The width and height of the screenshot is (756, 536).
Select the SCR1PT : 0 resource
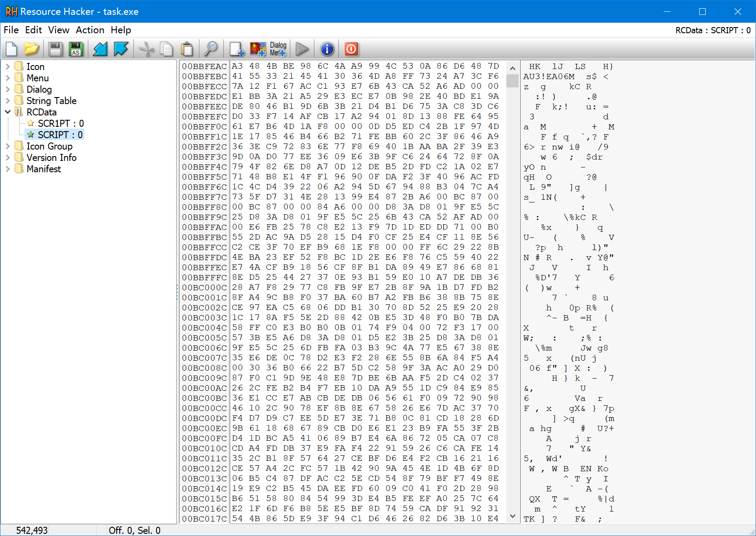point(61,123)
